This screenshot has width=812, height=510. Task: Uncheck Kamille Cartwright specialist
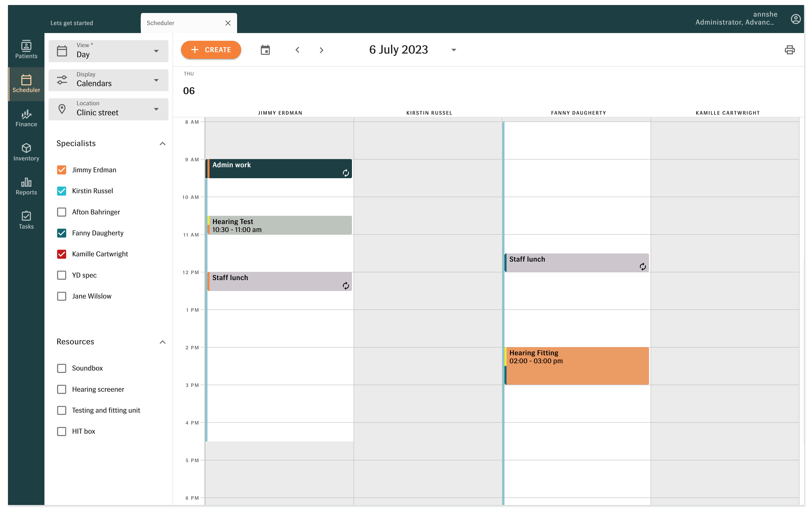(x=62, y=254)
